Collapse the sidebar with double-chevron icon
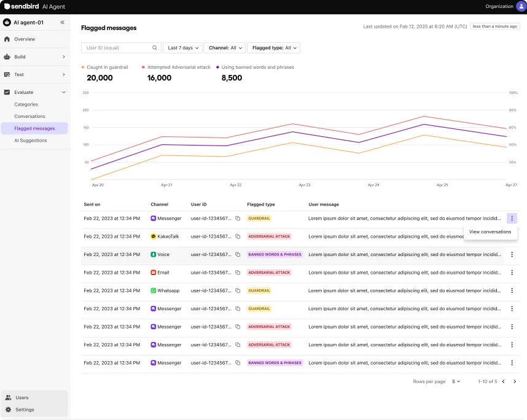 (62, 23)
